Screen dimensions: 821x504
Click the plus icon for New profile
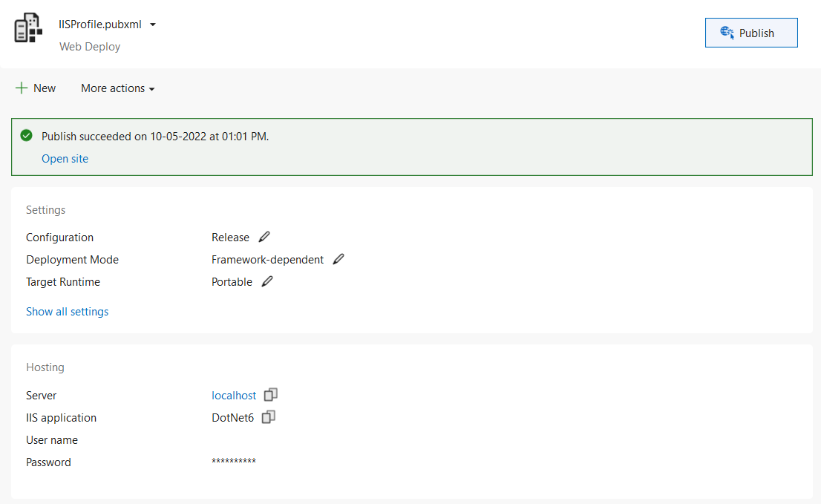22,88
